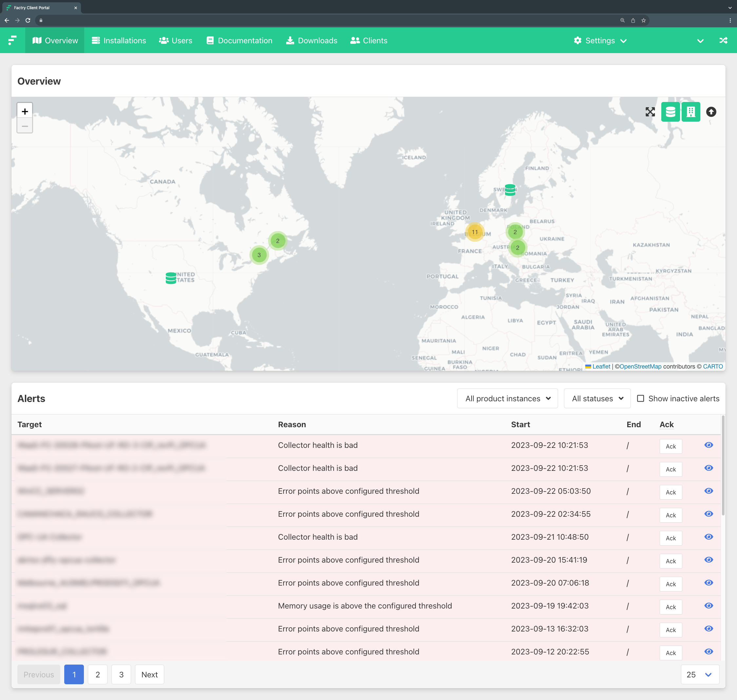Go to the Documentation tab

pyautogui.click(x=240, y=40)
